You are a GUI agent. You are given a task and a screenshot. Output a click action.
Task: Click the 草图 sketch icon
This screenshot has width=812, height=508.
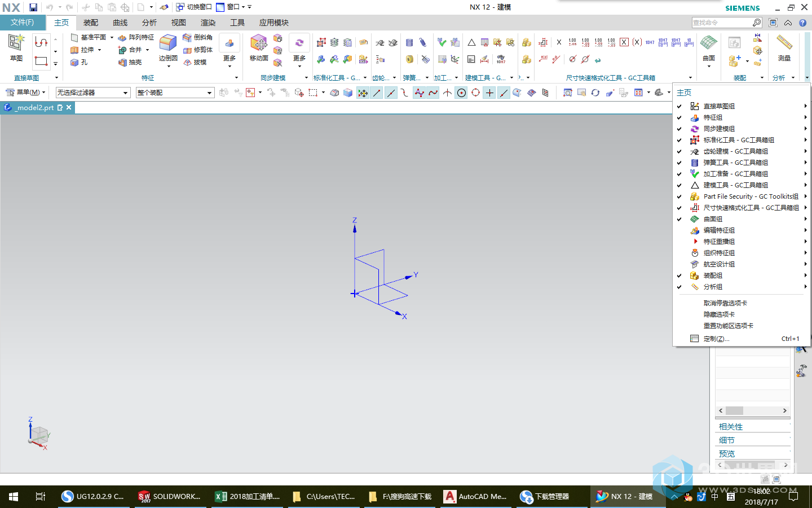[16, 43]
